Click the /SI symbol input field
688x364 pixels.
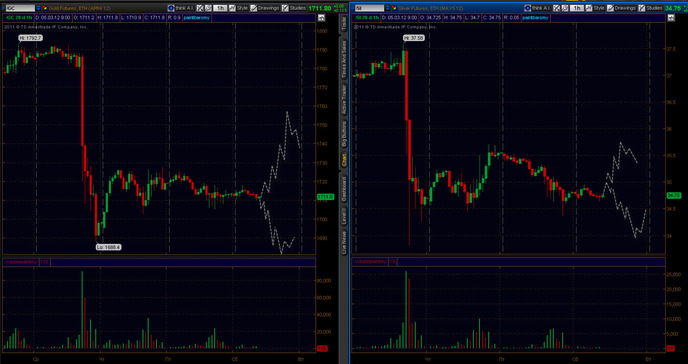(x=369, y=8)
